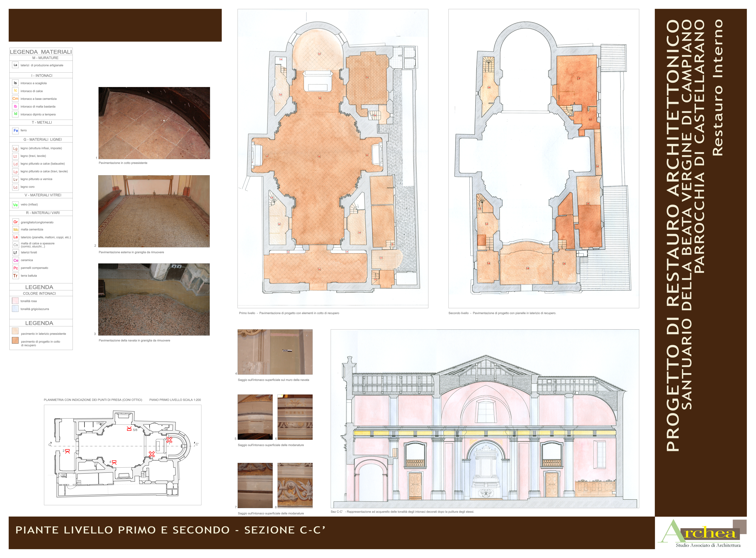
Task: Click the 'pavimento di progetto in cotto' swatch
Action: [15, 341]
